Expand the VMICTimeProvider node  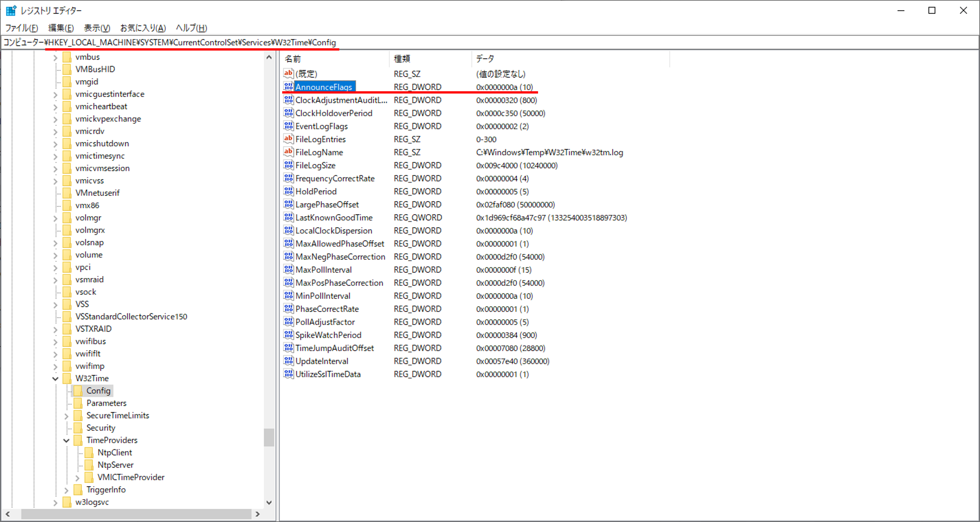coord(78,478)
